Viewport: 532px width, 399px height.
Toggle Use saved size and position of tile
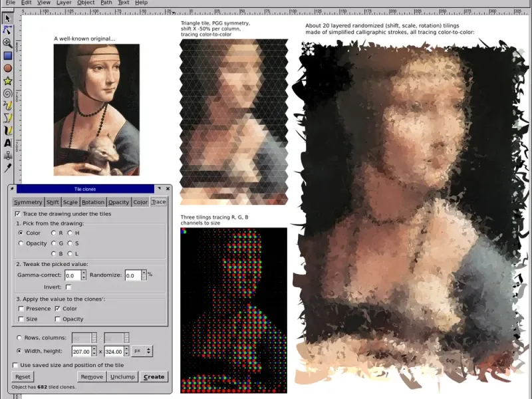pyautogui.click(x=15, y=365)
